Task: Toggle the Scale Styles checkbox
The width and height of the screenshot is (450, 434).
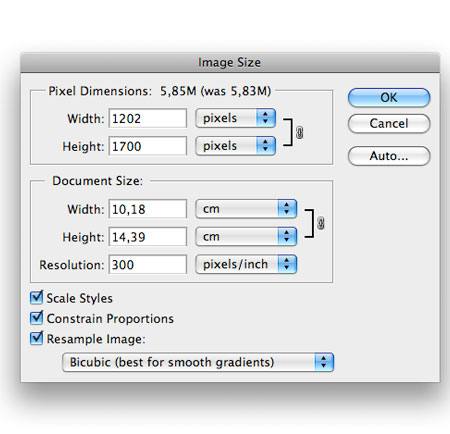Action: 36,298
